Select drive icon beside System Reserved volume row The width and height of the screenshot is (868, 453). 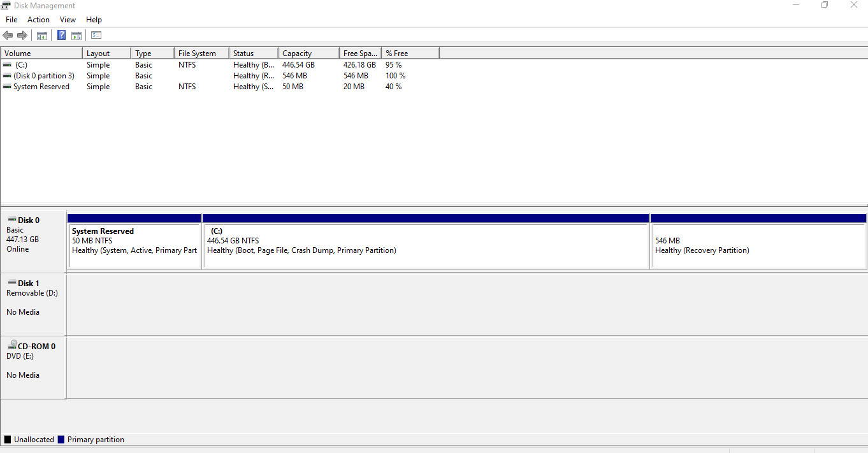click(7, 87)
